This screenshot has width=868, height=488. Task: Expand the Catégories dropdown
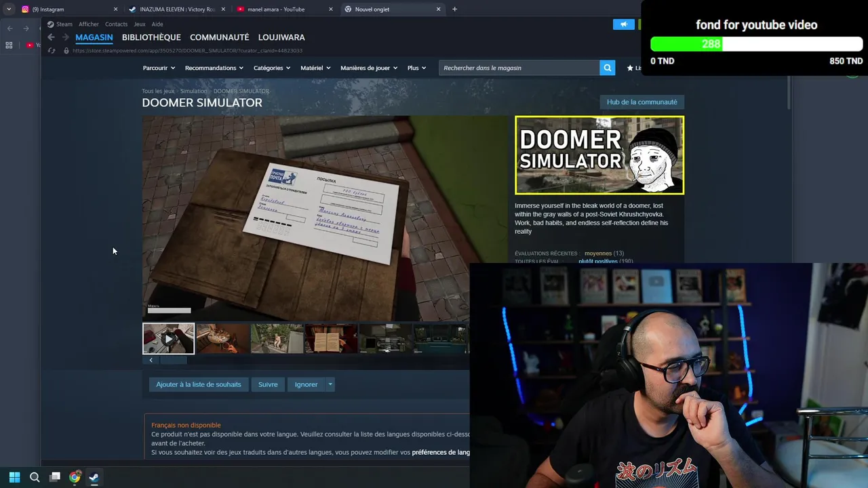pos(271,68)
